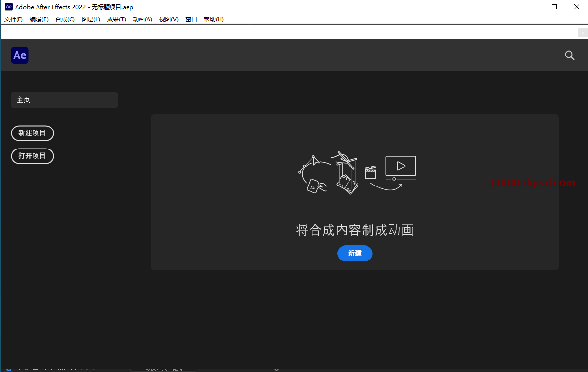Viewport: 588px width, 372px height.
Task: Open the 合成(C) menu
Action: 65,19
